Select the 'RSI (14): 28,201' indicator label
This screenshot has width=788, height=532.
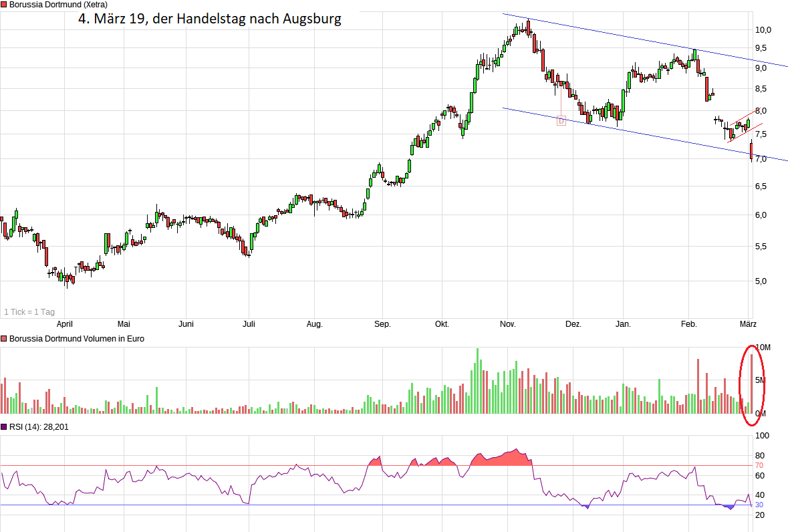coord(39,427)
